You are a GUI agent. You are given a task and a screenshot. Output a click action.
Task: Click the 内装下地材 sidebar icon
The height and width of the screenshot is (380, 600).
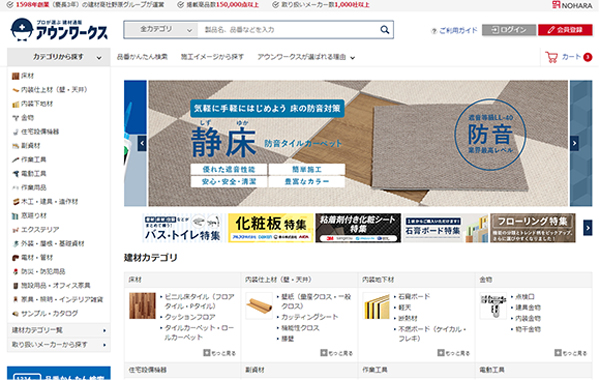(15, 104)
